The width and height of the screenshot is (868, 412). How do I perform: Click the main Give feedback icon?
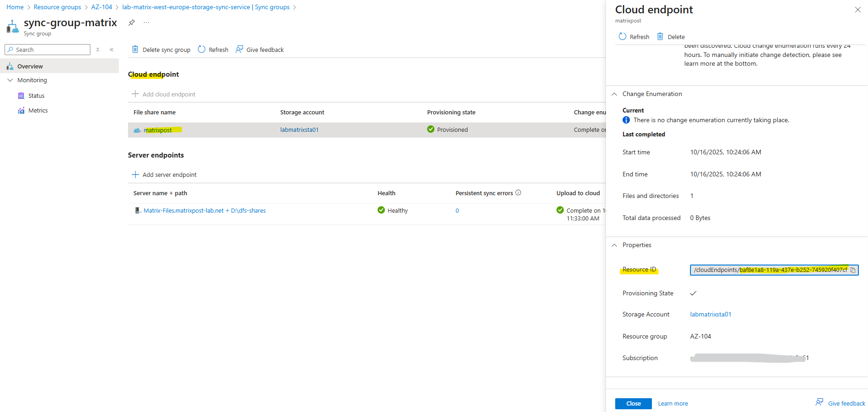pos(239,49)
